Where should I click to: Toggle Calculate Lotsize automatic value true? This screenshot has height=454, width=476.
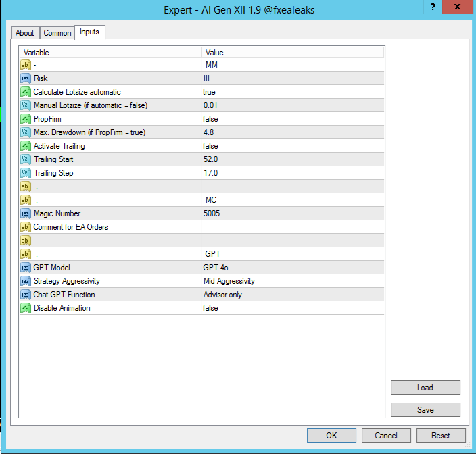click(293, 92)
